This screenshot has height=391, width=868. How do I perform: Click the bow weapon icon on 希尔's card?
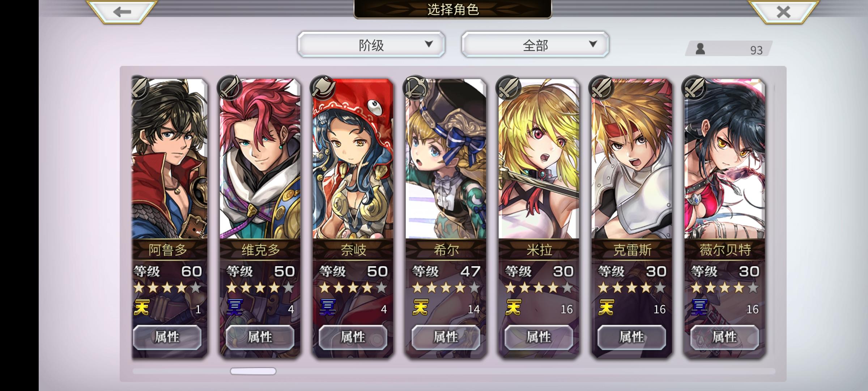point(416,88)
